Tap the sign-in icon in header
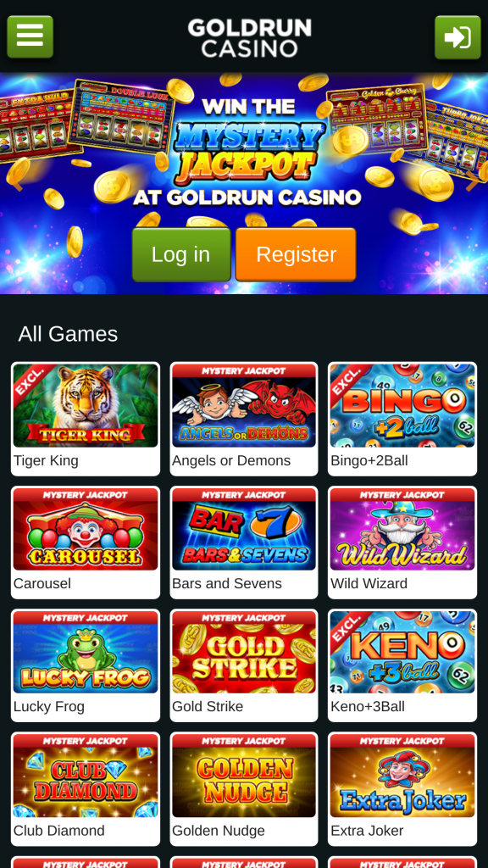 click(457, 36)
